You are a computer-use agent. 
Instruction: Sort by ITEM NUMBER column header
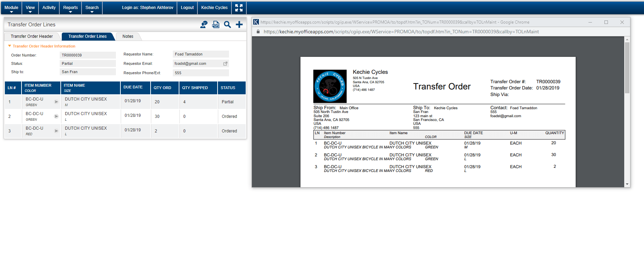coord(41,88)
